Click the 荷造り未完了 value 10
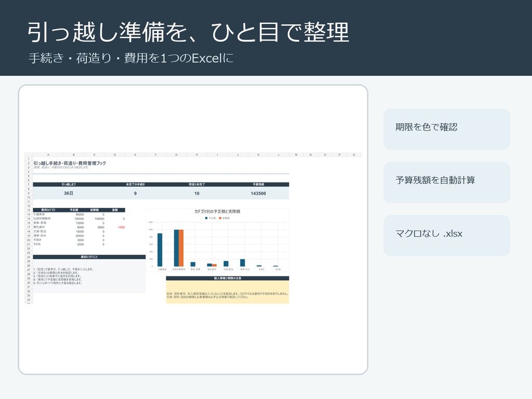 [197, 193]
